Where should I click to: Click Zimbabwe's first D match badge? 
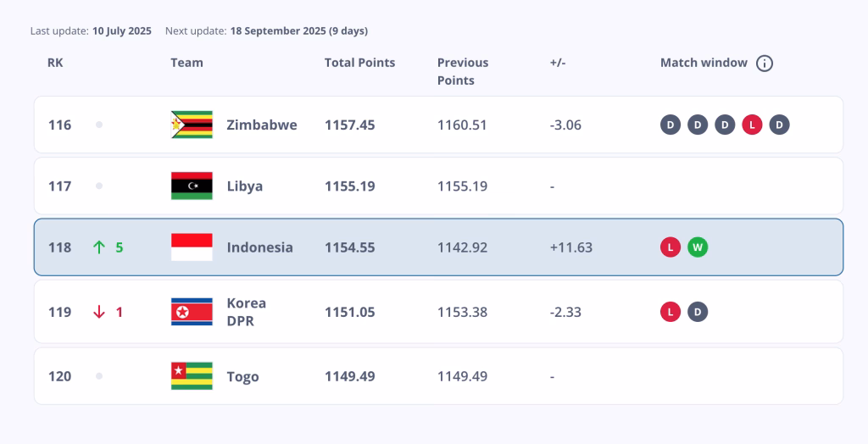coord(670,125)
